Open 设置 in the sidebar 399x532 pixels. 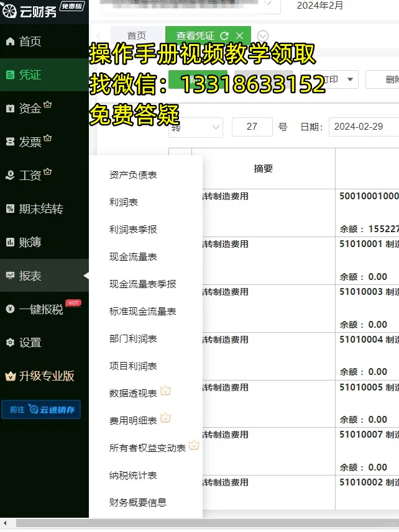44,342
